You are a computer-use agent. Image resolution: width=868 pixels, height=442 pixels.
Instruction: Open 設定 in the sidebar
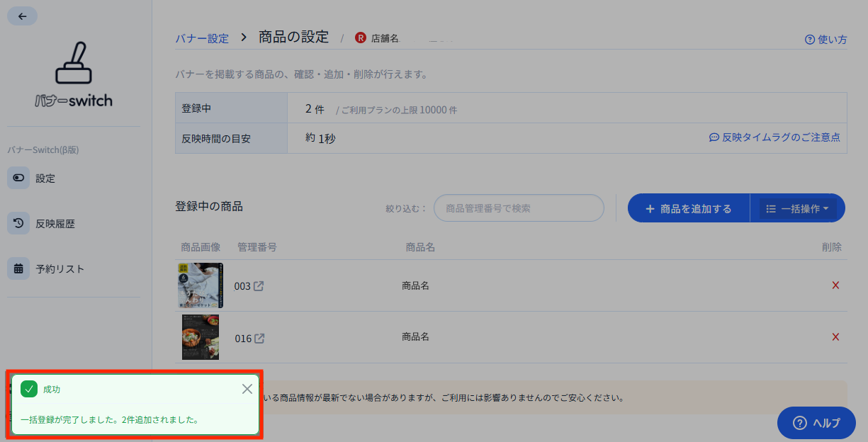point(45,178)
